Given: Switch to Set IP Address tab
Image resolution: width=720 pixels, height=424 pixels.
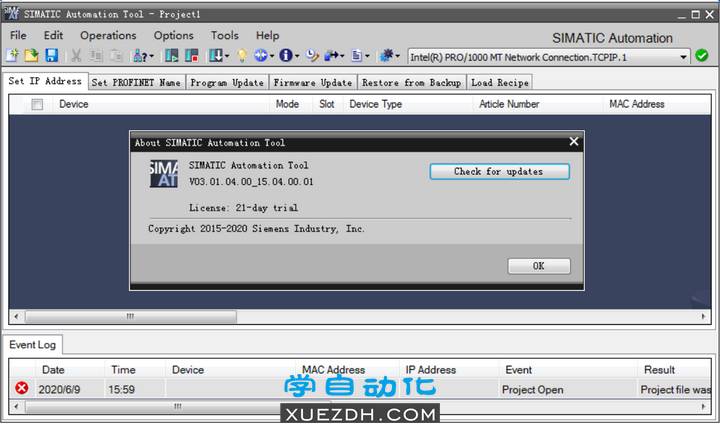Looking at the screenshot, I should pos(45,81).
